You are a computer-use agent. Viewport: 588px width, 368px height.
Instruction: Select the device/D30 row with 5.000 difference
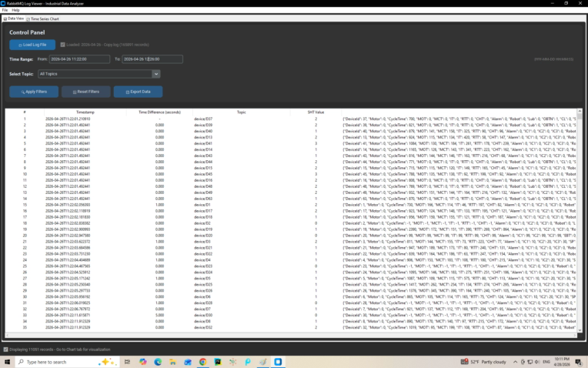[291, 315]
